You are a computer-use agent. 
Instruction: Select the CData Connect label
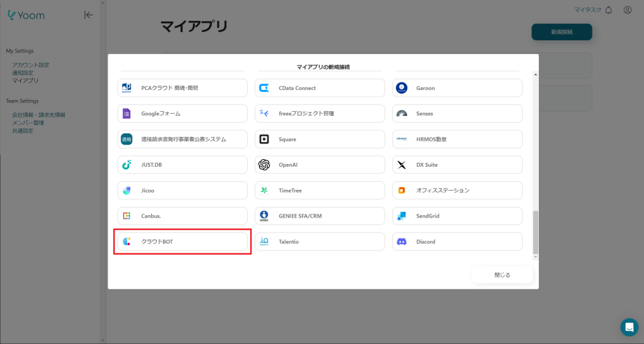pos(297,88)
